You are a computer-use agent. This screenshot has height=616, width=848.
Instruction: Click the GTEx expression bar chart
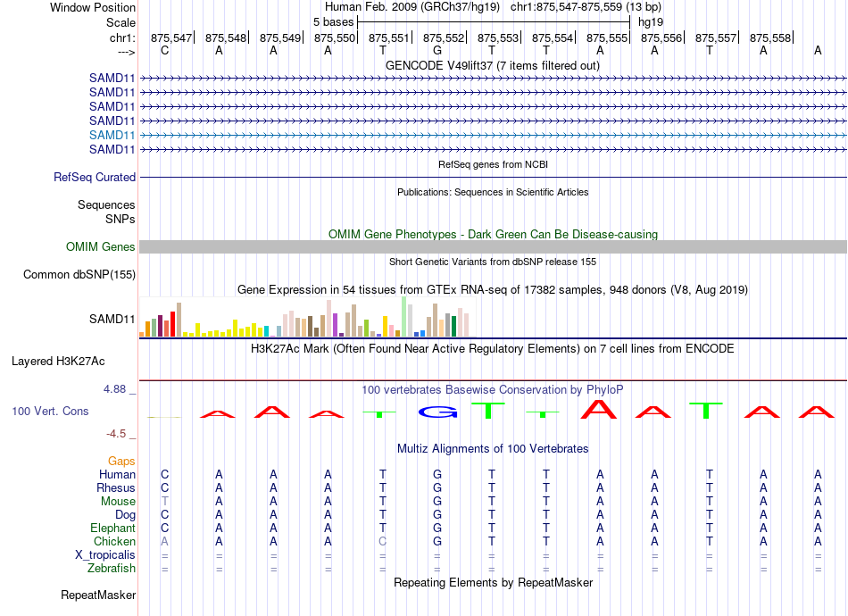pyautogui.click(x=307, y=317)
